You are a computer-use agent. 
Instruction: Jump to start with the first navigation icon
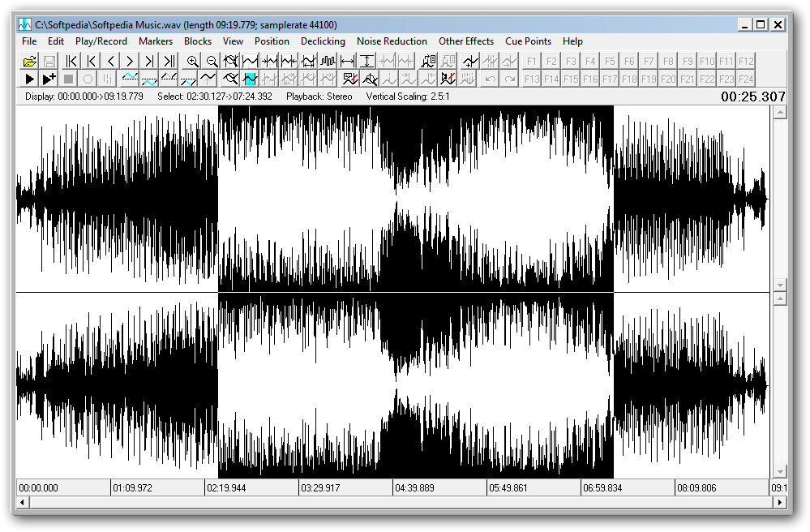pyautogui.click(x=71, y=61)
